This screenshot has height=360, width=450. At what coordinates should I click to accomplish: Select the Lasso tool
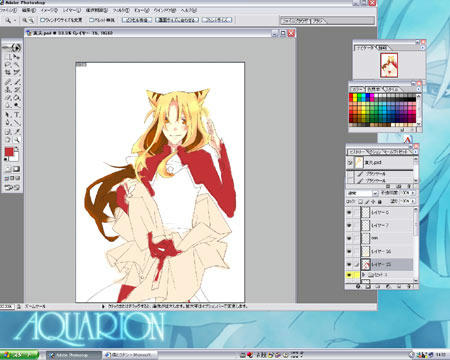pos(8,65)
